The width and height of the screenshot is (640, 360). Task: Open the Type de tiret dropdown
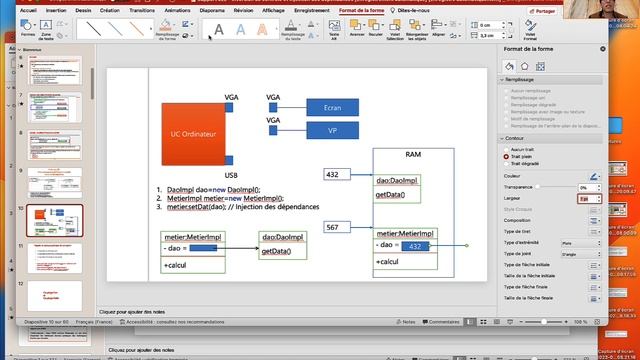point(595,232)
